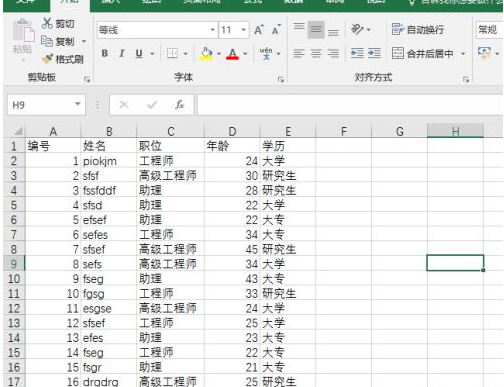Screen dimensions: 504x387
Task: Open the font size dropdown showing 11
Action: point(244,30)
